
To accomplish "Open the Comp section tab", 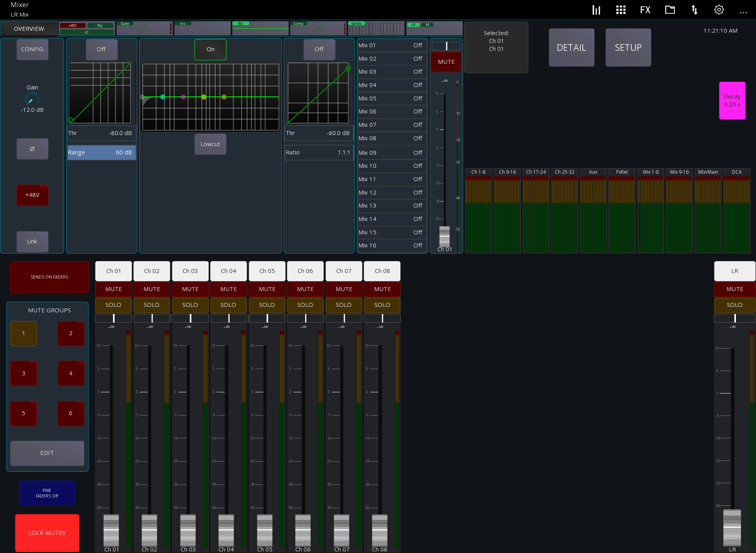I will click(x=318, y=28).
